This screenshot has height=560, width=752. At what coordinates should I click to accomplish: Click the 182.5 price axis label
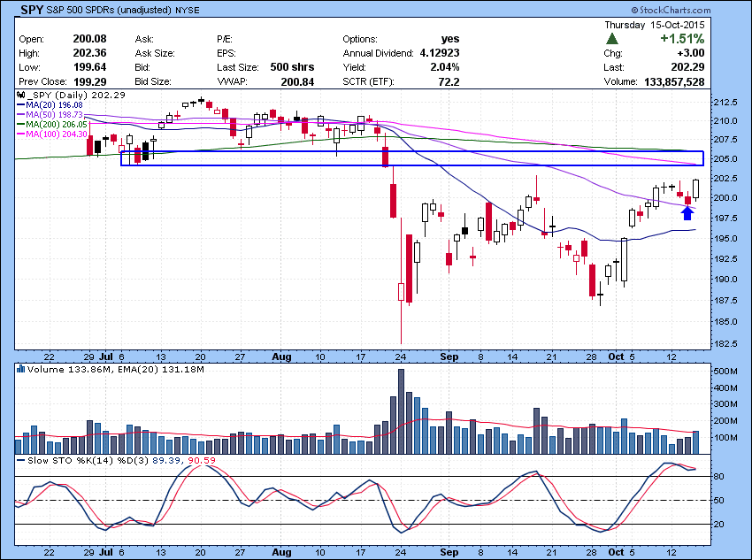click(x=725, y=344)
